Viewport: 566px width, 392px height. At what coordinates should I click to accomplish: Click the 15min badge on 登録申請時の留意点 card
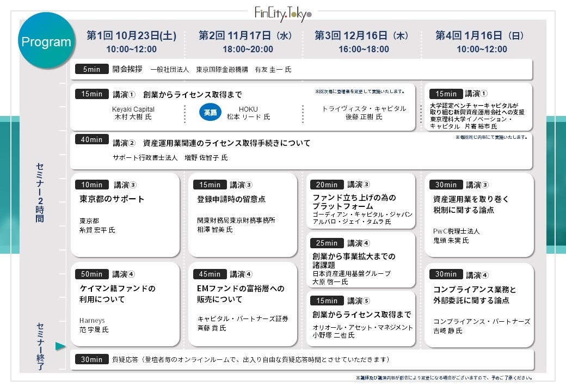coord(210,185)
